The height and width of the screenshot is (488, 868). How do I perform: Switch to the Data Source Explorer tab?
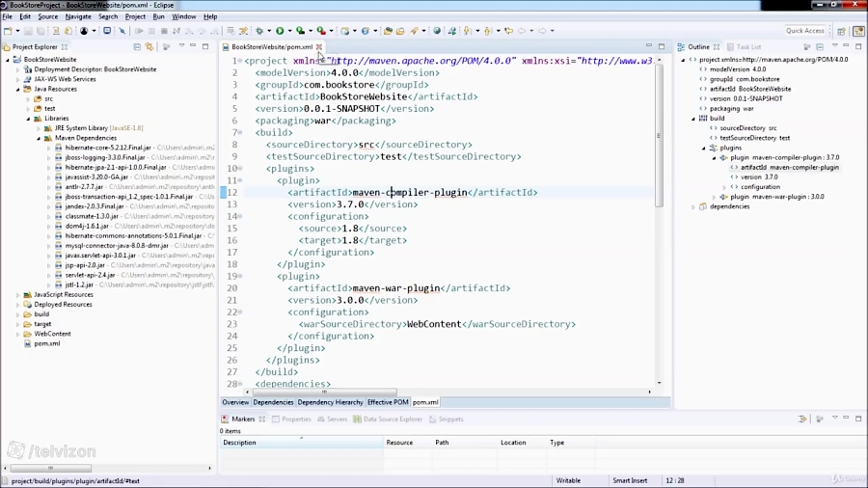coord(388,420)
